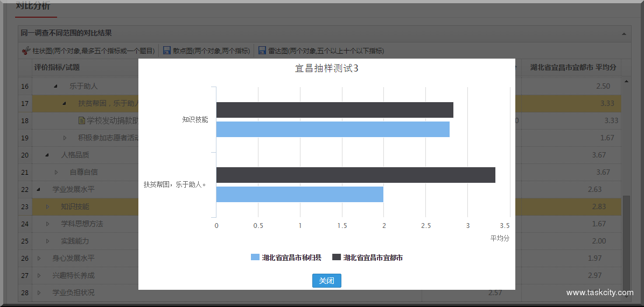Click the 散点图 scatter chart icon

167,51
